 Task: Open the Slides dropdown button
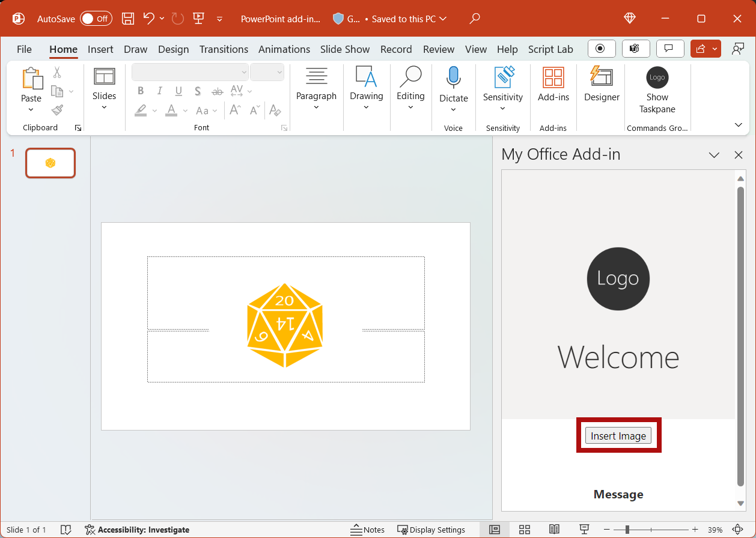tap(104, 89)
